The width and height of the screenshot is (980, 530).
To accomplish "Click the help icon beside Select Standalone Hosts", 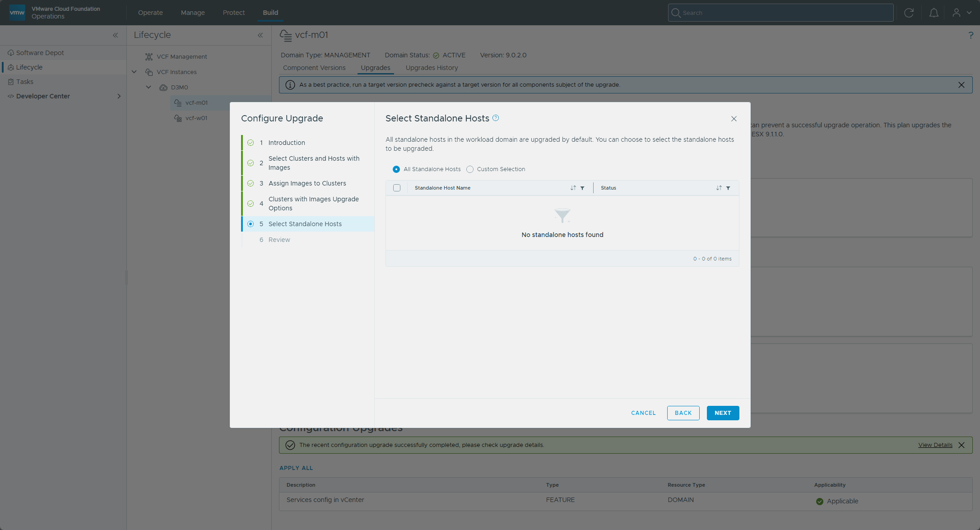I will 496,118.
